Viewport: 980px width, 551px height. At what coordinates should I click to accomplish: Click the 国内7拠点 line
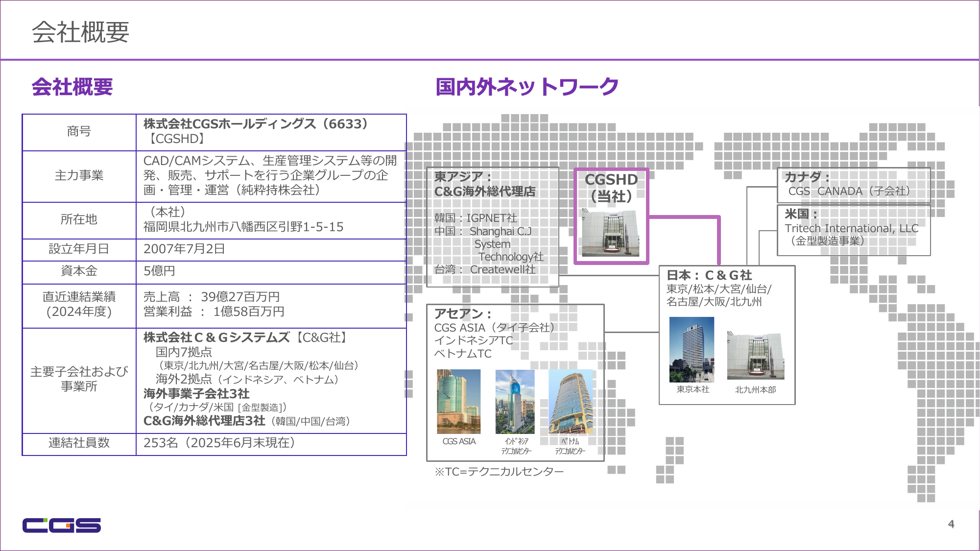point(184,352)
